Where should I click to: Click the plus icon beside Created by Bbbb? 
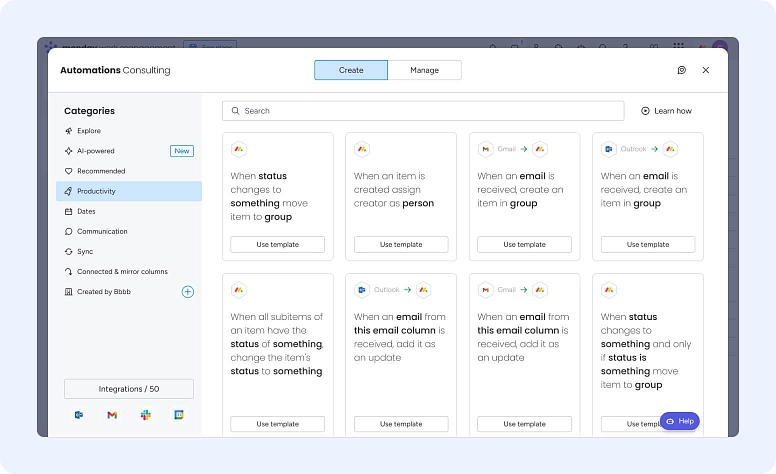tap(187, 292)
